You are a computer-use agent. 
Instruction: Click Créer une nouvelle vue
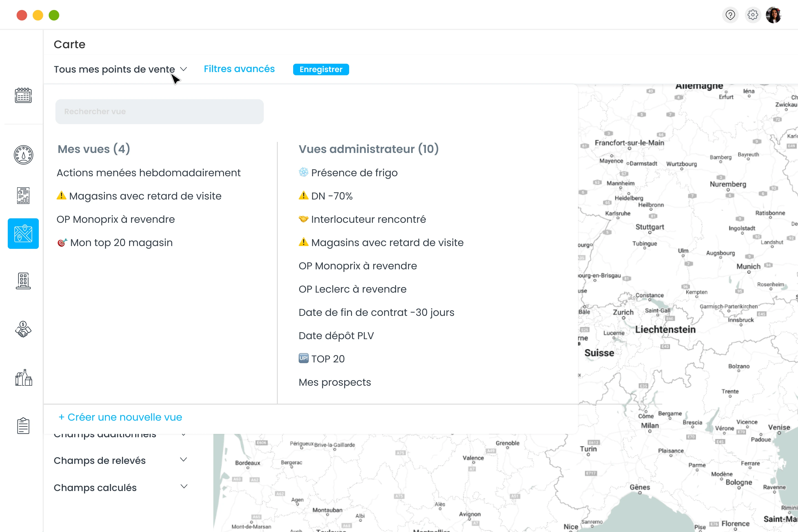coord(120,417)
